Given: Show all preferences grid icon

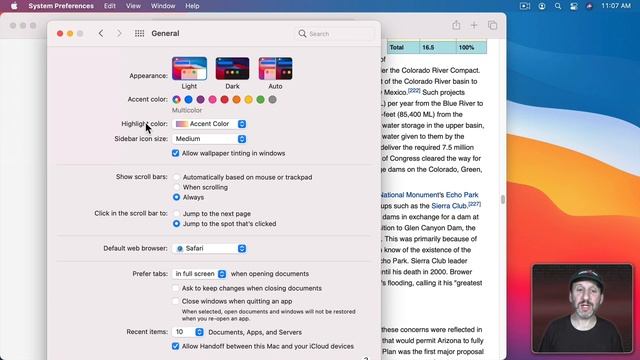Looking at the screenshot, I should click(x=139, y=33).
